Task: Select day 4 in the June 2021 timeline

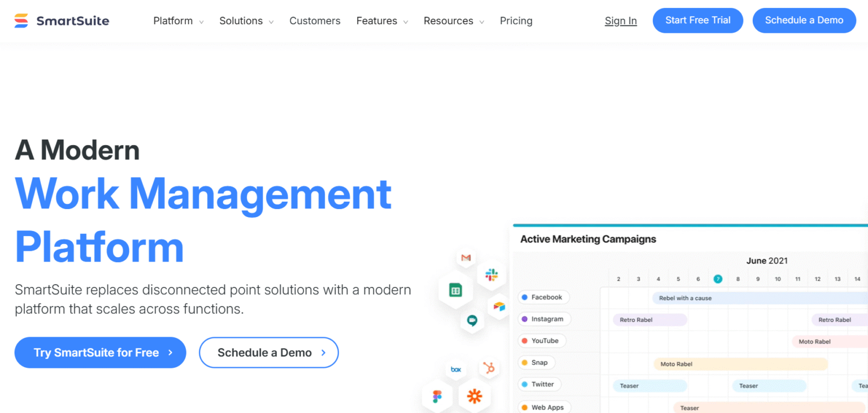Action: (x=658, y=279)
